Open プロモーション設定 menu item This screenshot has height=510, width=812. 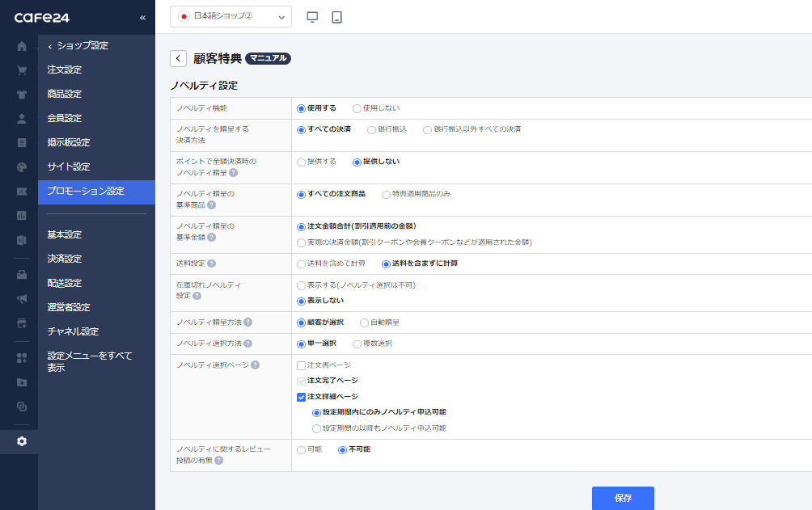click(96, 191)
